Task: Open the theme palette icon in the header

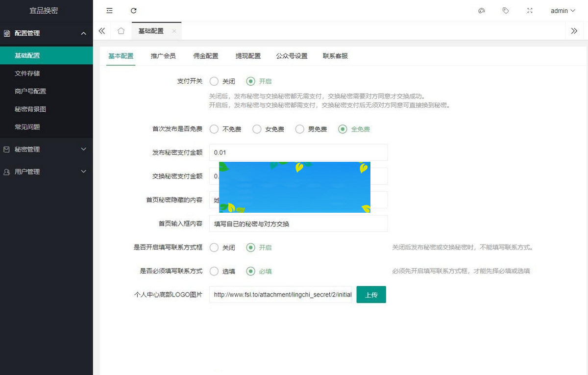Action: (x=481, y=10)
